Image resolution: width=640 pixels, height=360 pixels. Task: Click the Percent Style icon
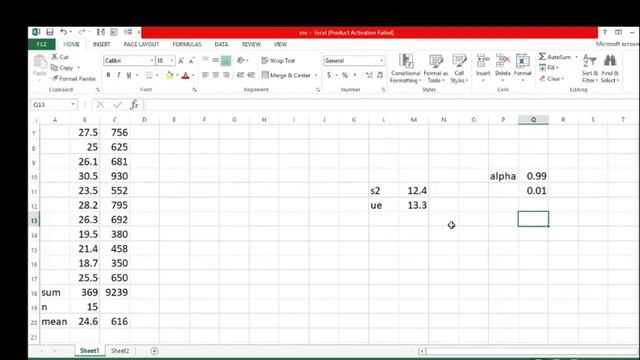[345, 75]
